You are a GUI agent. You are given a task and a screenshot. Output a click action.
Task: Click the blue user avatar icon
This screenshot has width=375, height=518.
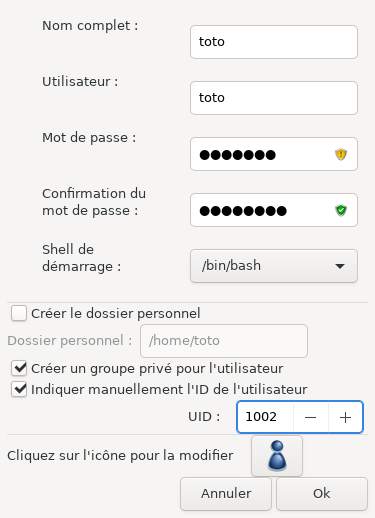pyautogui.click(x=277, y=456)
